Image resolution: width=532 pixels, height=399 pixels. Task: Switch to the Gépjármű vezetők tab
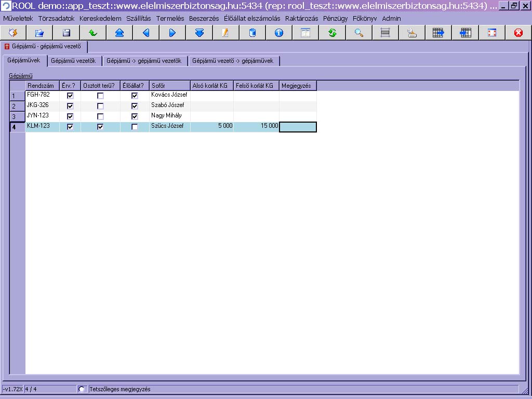73,61
